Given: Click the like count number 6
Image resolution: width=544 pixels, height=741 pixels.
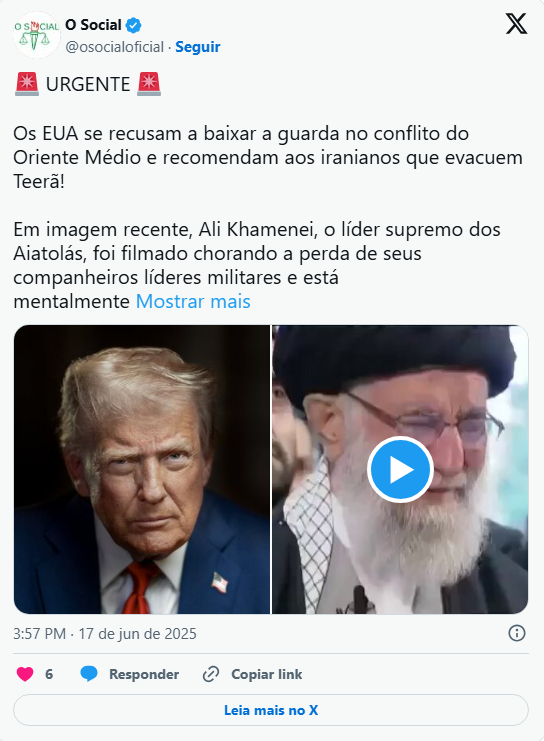Looking at the screenshot, I should [x=49, y=674].
